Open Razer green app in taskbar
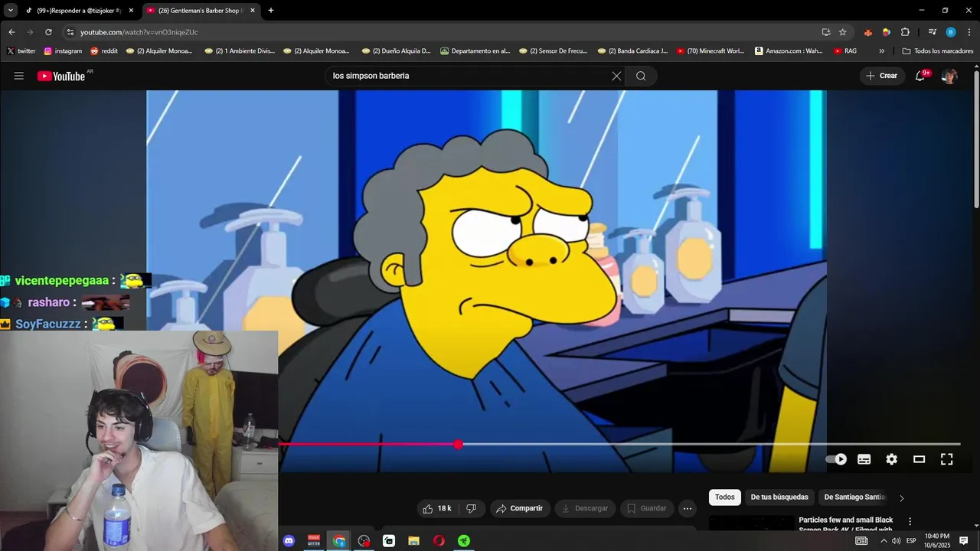Screen dimensions: 980x551 coord(464,541)
